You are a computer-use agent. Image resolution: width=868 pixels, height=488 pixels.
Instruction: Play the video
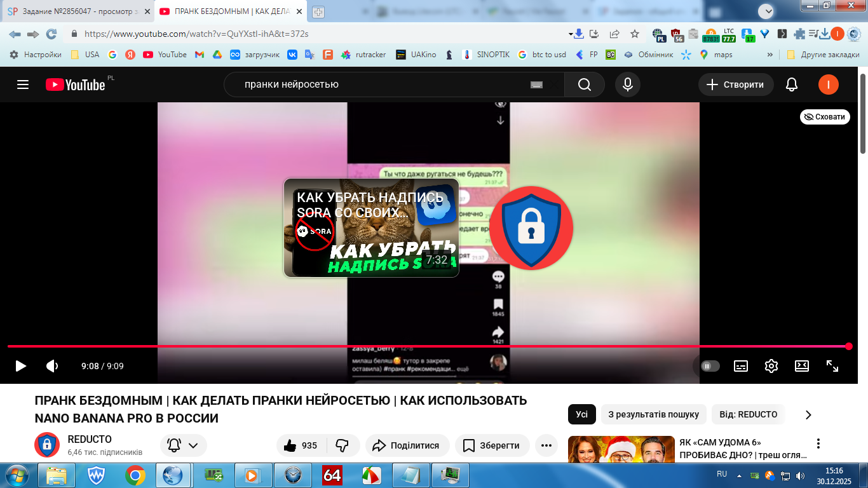click(x=20, y=366)
